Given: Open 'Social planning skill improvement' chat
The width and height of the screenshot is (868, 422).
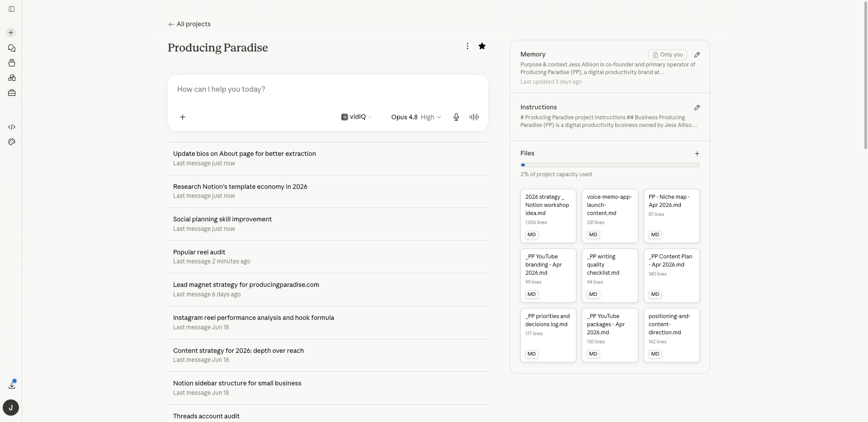Looking at the screenshot, I should point(328,224).
